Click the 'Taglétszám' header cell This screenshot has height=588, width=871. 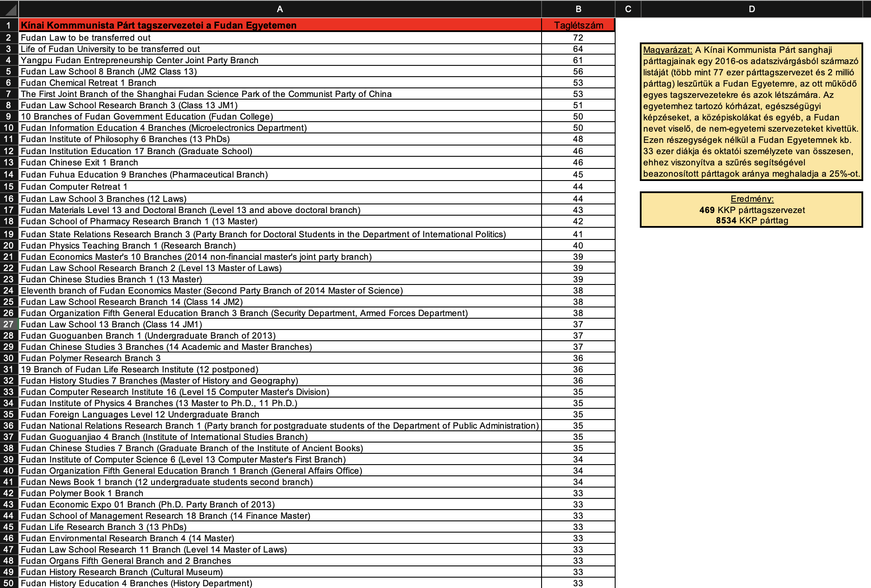coord(578,25)
